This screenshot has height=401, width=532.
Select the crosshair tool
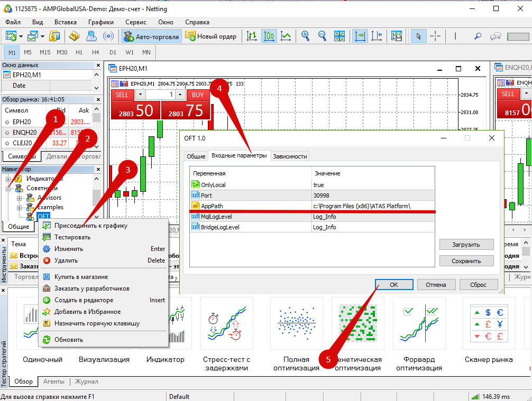(x=435, y=36)
